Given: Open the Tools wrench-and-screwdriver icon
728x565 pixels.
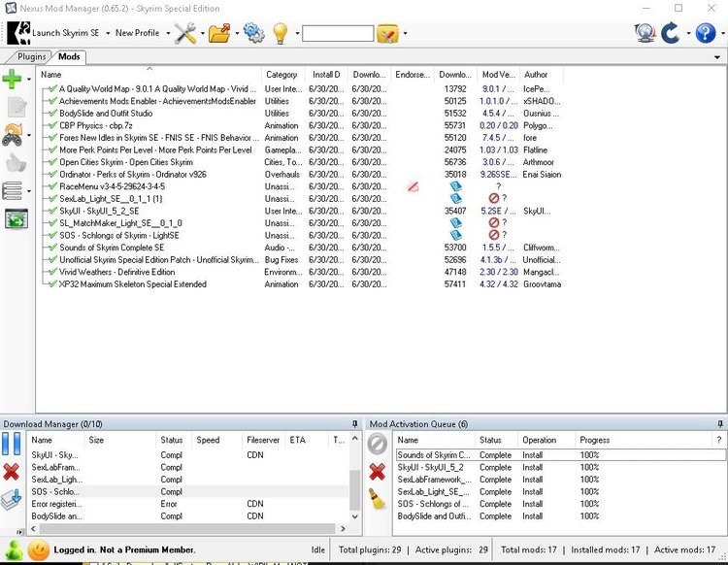Looking at the screenshot, I should [184, 33].
